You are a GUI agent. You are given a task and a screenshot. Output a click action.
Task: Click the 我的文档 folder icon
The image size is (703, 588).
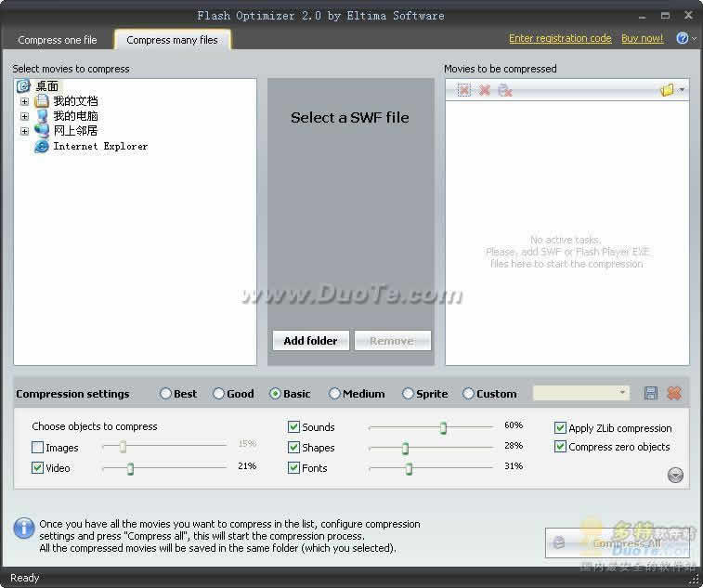pos(42,101)
